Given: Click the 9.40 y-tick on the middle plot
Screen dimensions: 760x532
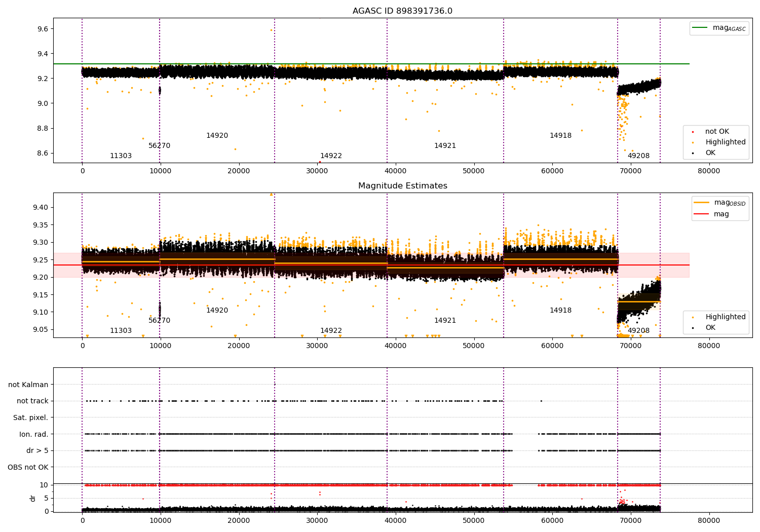Looking at the screenshot, I should 40,208.
